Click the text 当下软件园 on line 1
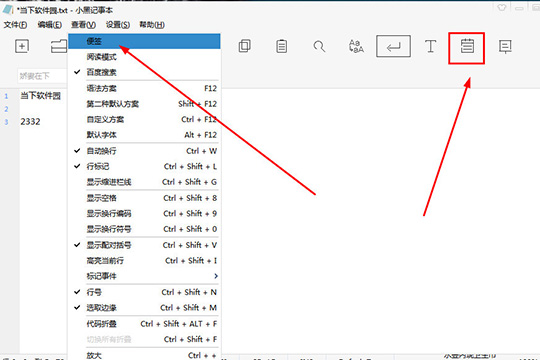This screenshot has width=540, height=360. click(40, 96)
